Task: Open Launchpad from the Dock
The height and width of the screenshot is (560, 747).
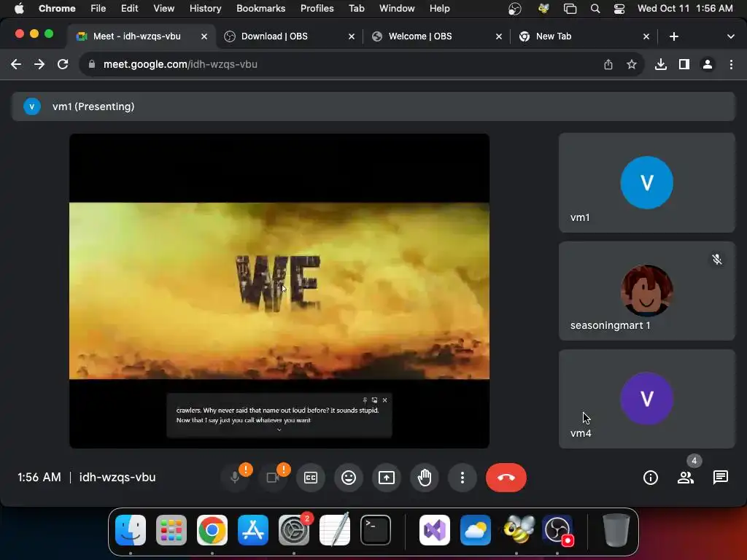Action: (171, 530)
